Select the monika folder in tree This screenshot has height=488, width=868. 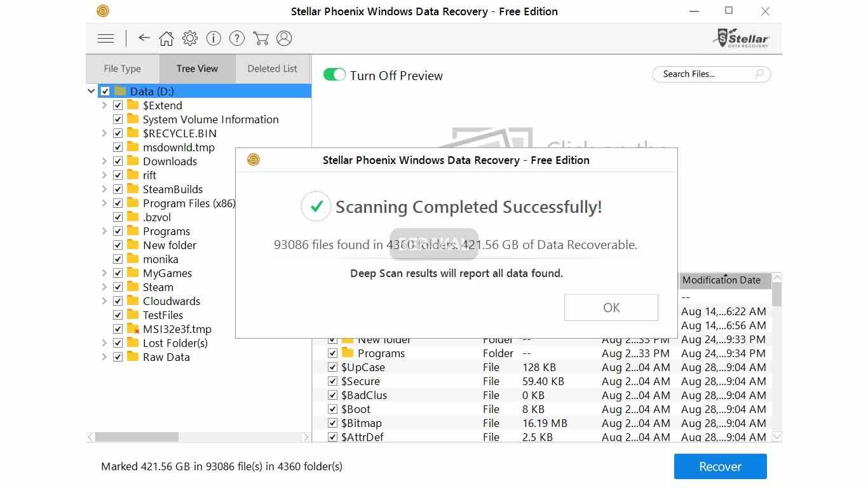pyautogui.click(x=161, y=259)
